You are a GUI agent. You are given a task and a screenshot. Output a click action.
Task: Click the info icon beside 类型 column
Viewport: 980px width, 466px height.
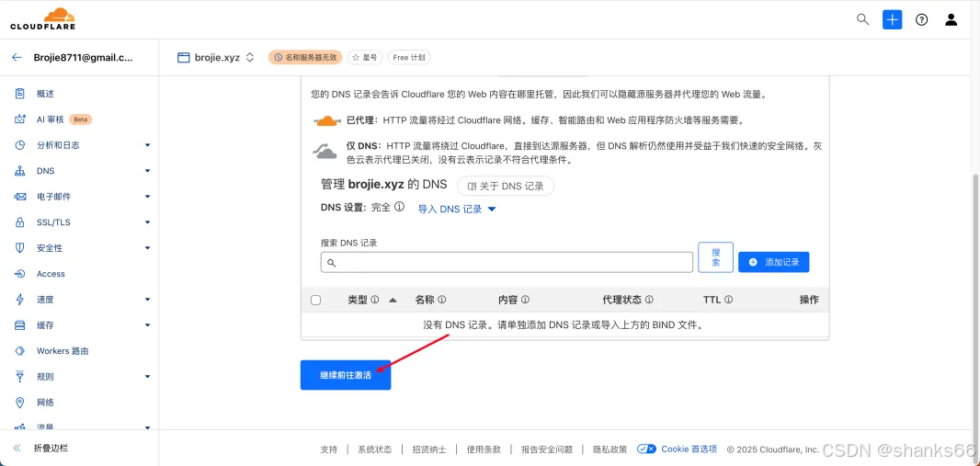[375, 300]
